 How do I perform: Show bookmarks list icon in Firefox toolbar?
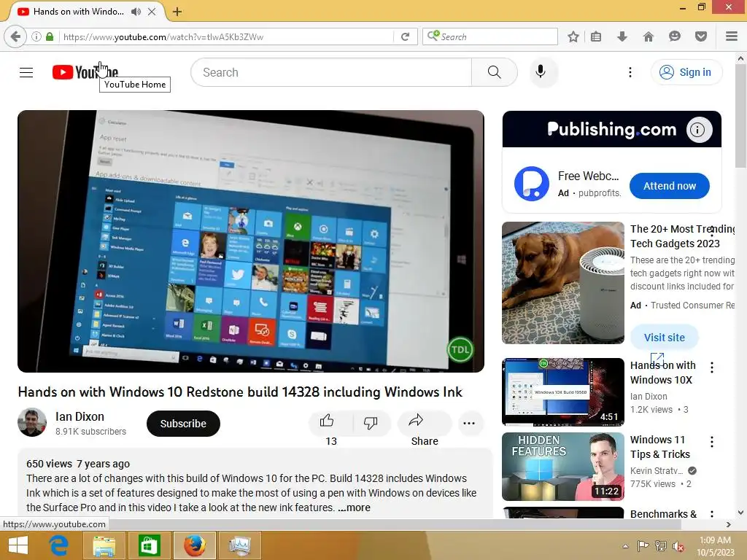(595, 36)
